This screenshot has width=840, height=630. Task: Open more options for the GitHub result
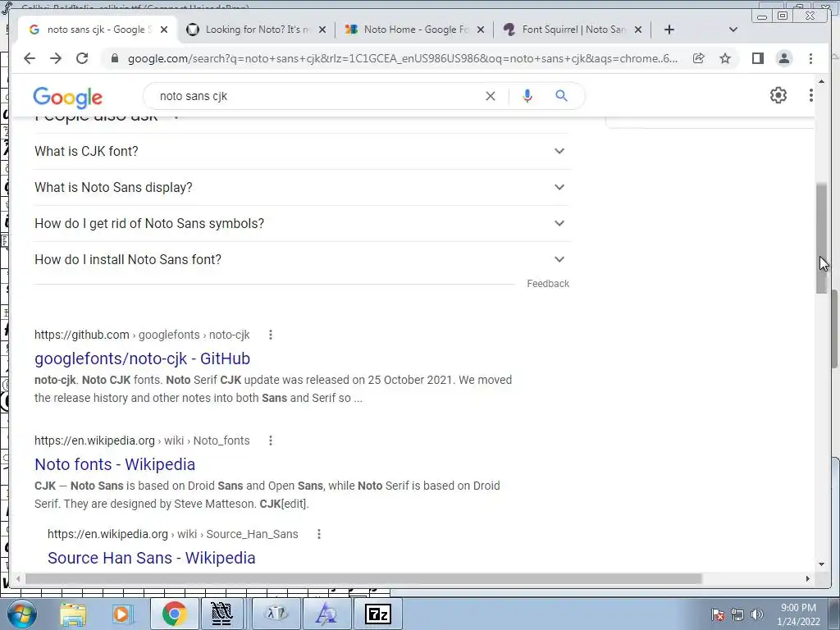(x=271, y=335)
